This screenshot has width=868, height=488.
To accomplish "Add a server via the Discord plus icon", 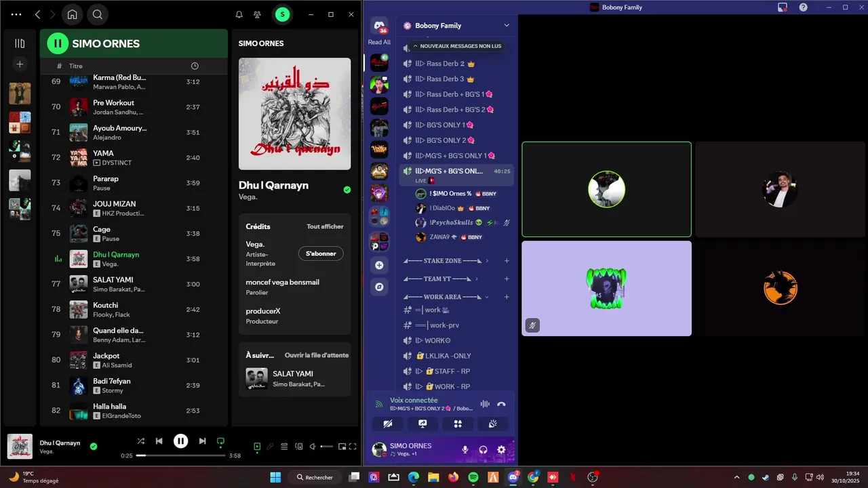I will tap(379, 265).
